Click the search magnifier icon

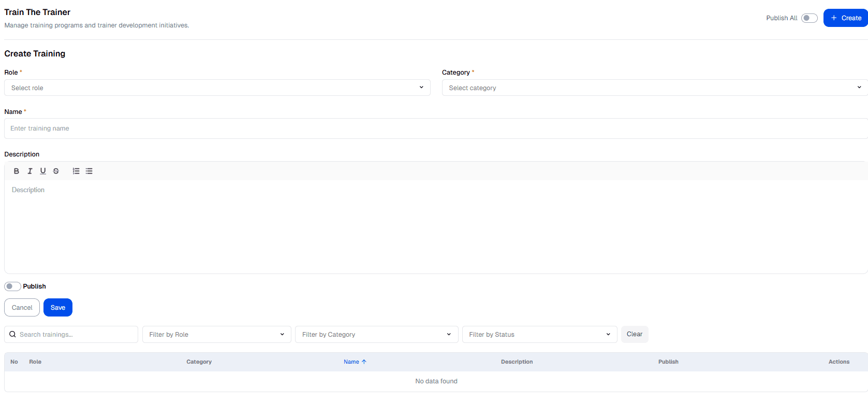13,334
